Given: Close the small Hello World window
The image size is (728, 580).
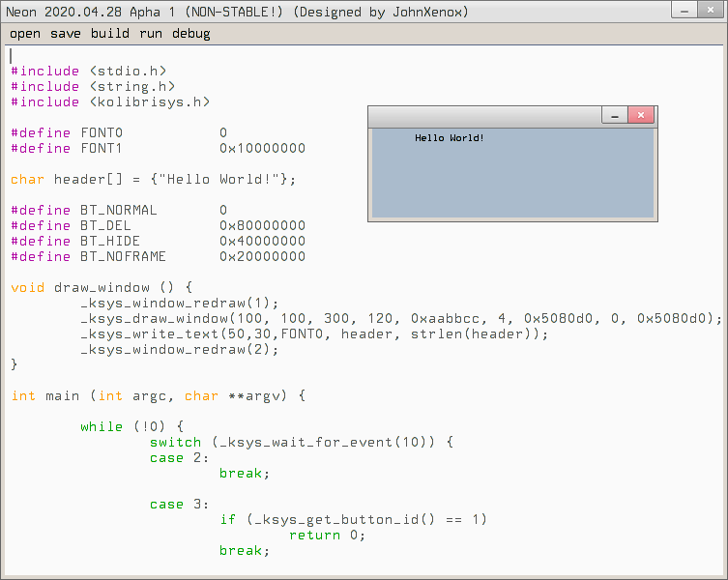Looking at the screenshot, I should pos(641,115).
